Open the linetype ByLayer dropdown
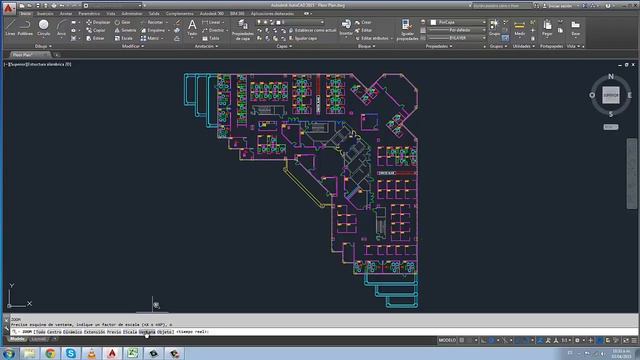This screenshot has height=360, width=640. pyautogui.click(x=458, y=38)
